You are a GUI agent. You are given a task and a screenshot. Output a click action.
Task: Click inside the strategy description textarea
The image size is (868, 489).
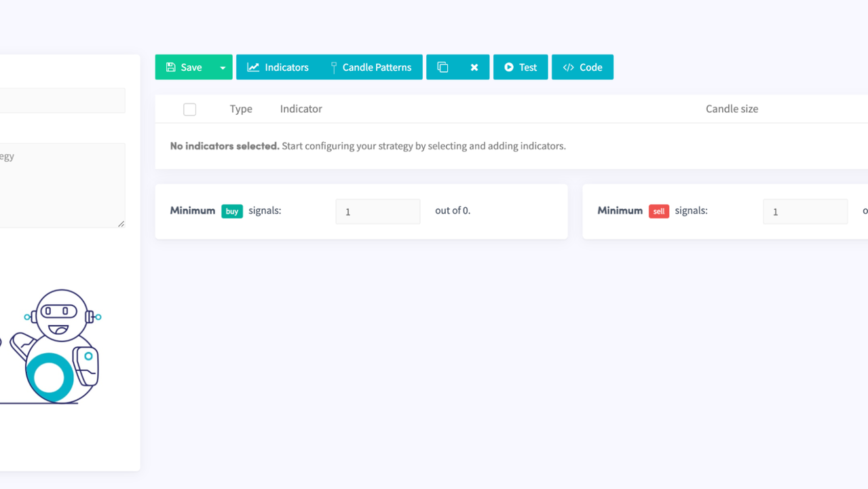(x=61, y=185)
